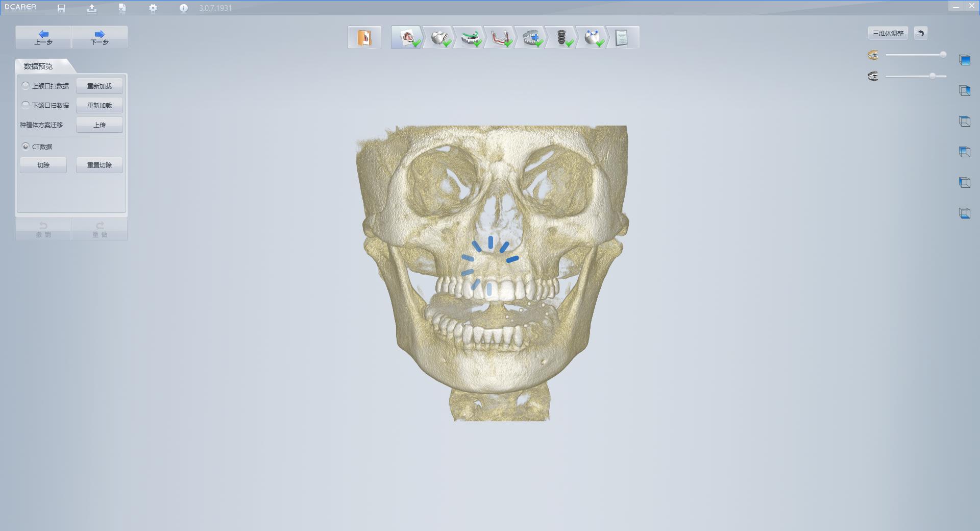Click the 重置切除 button
Viewport: 980px width, 531px height.
click(99, 165)
